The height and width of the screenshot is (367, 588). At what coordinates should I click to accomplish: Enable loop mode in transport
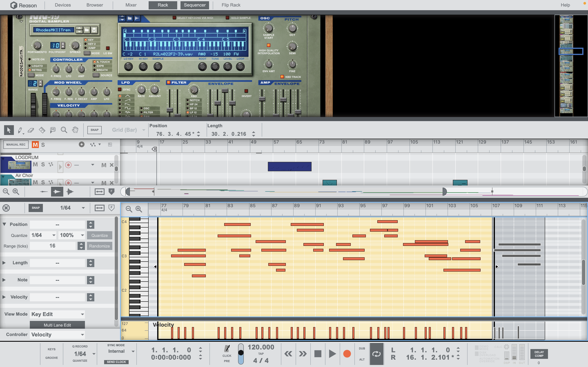pos(376,354)
